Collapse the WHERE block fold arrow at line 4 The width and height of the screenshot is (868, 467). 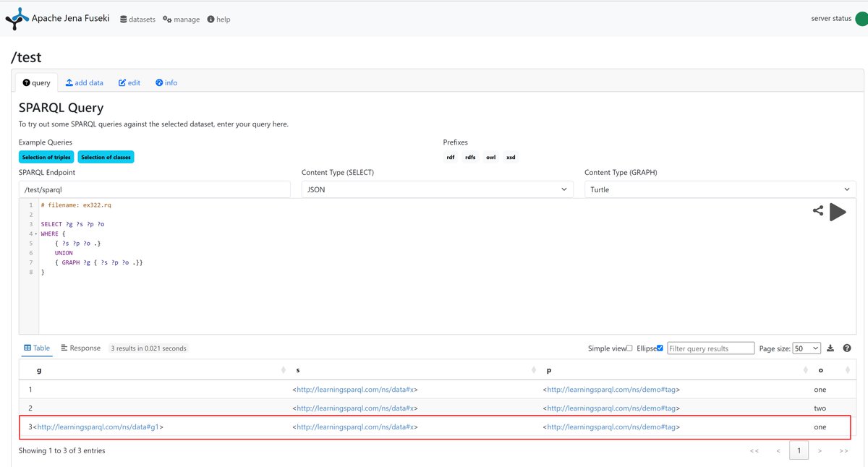click(35, 234)
